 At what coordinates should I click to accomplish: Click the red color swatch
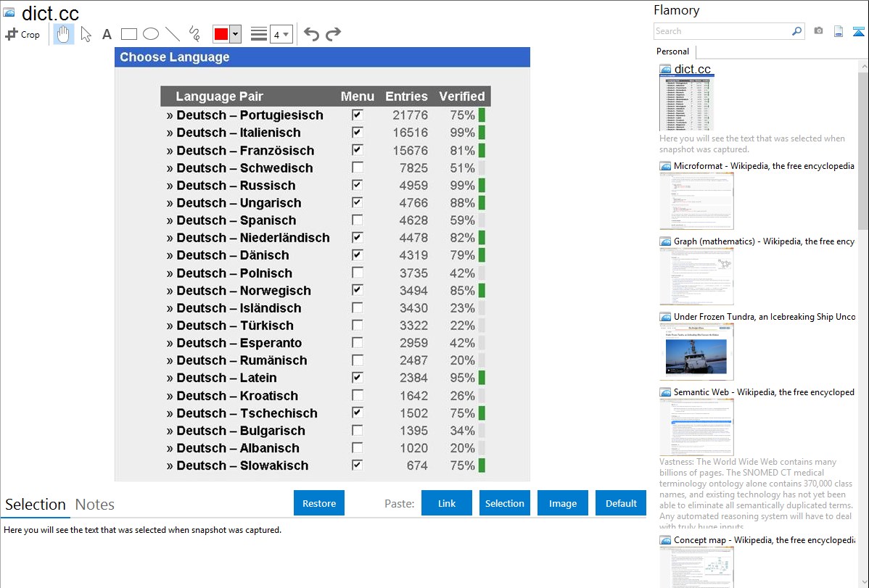221,34
